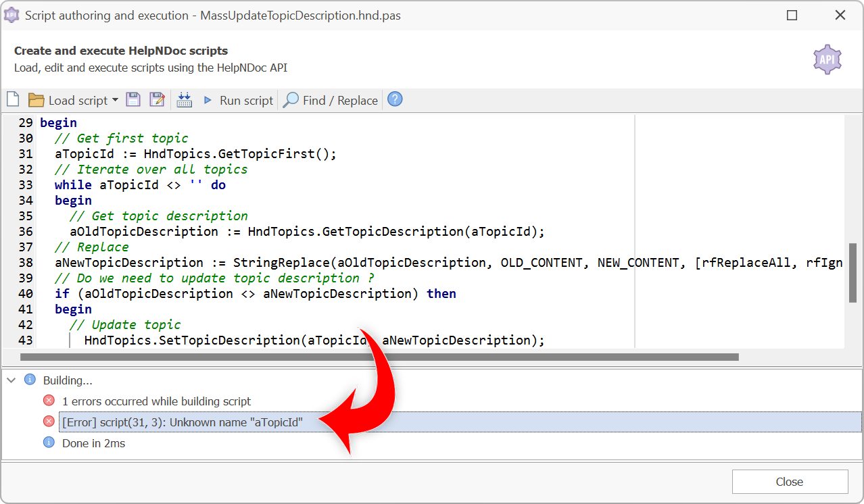
Task: Click the red error icon beside Unknown name message
Action: 49,422
